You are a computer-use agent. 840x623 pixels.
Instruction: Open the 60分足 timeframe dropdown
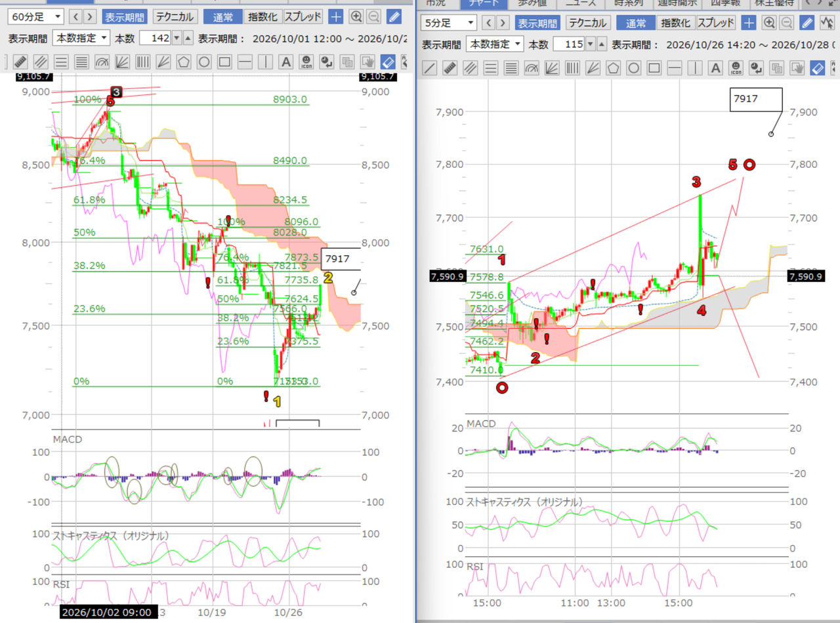[x=35, y=17]
